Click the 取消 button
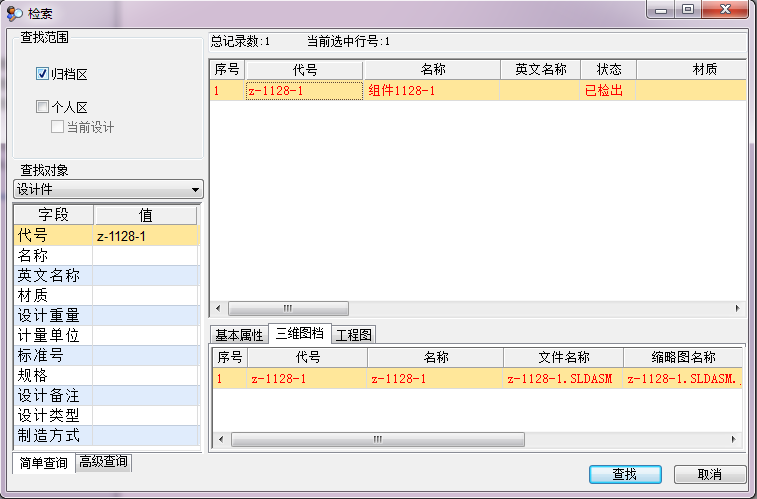Image resolution: width=757 pixels, height=499 pixels. (710, 474)
